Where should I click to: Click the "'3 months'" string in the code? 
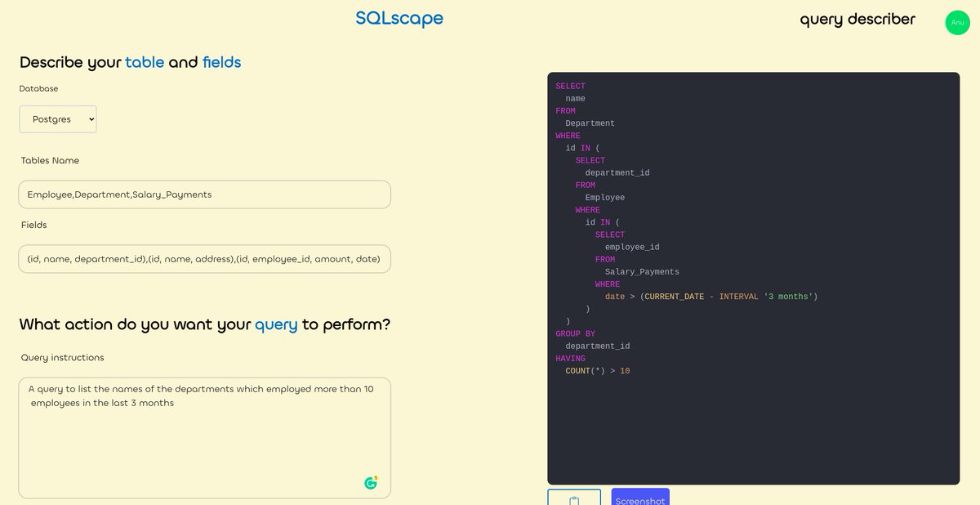click(788, 297)
